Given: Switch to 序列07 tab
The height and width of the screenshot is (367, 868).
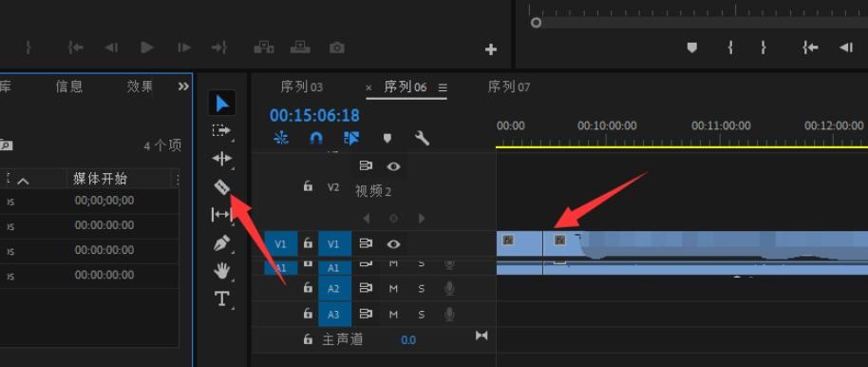Looking at the screenshot, I should pyautogui.click(x=509, y=87).
